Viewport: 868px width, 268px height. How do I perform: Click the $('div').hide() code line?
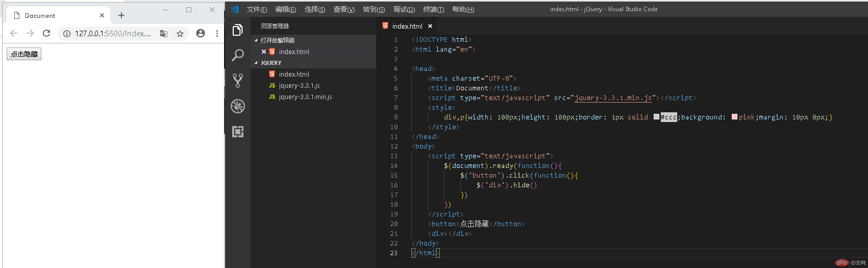(507, 185)
